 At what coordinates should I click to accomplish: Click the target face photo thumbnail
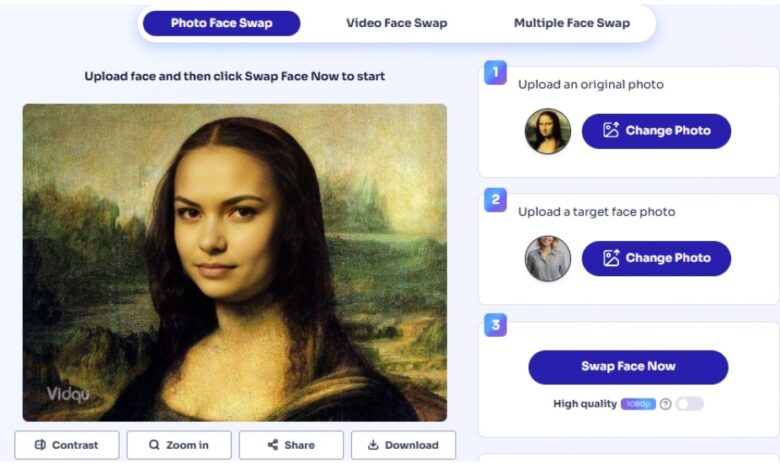[x=547, y=258]
